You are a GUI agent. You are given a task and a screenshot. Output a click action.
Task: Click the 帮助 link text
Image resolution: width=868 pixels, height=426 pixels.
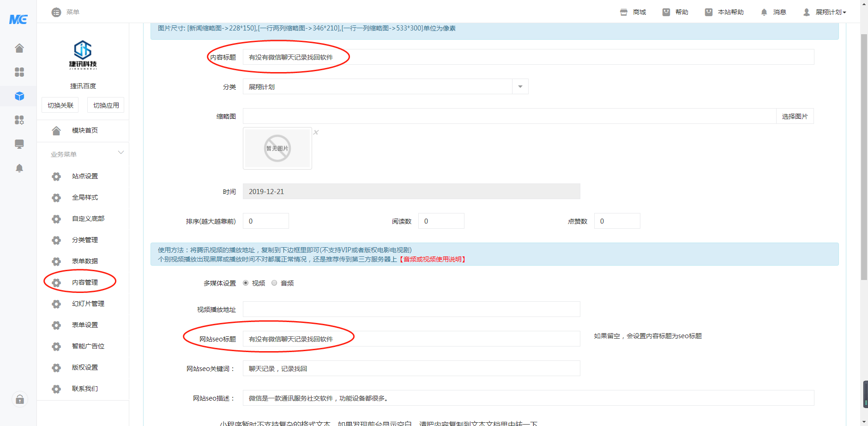tap(682, 12)
